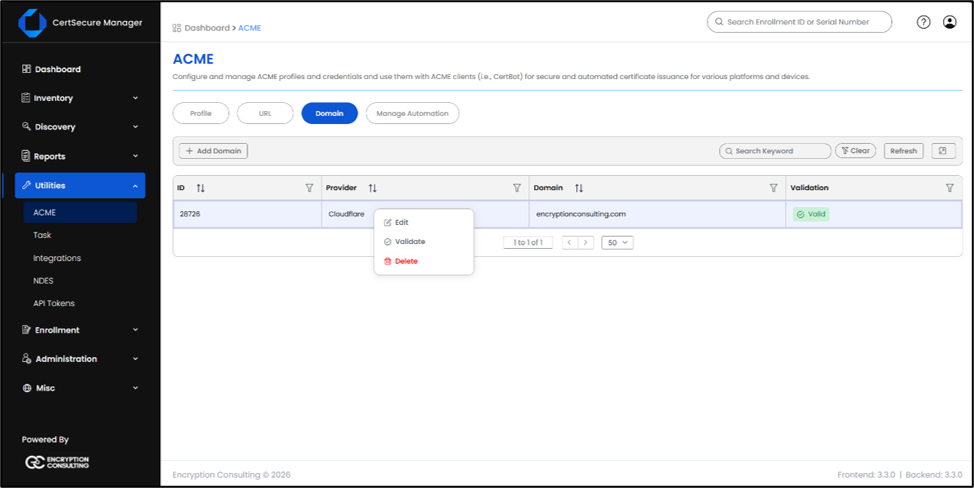Expand the Administration sidebar menu
This screenshot has width=974, height=488.
click(80, 359)
